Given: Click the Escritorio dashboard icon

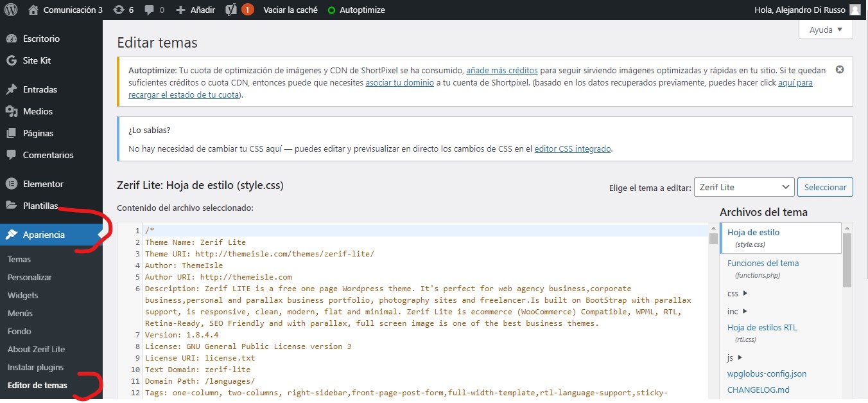Looking at the screenshot, I should pos(12,39).
